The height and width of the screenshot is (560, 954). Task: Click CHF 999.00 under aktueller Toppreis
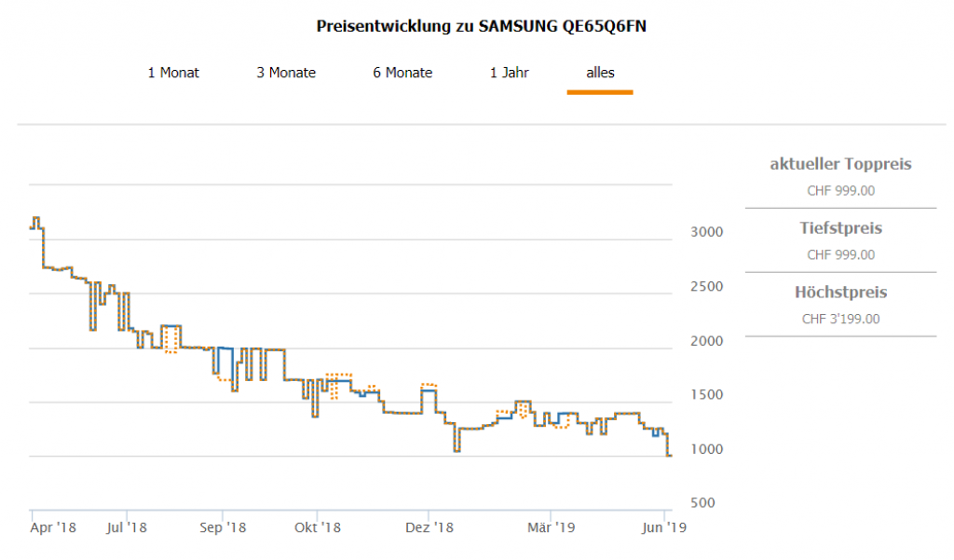coord(840,191)
